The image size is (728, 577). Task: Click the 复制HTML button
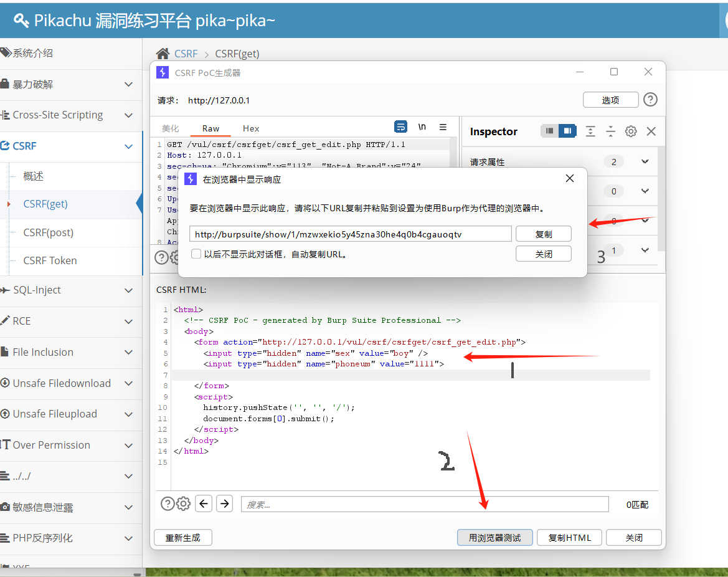570,538
